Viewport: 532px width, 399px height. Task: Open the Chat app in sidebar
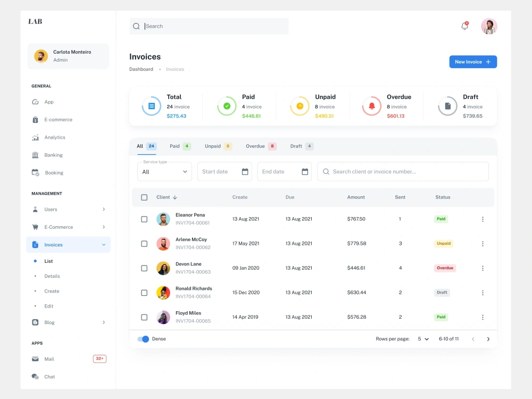(49, 377)
